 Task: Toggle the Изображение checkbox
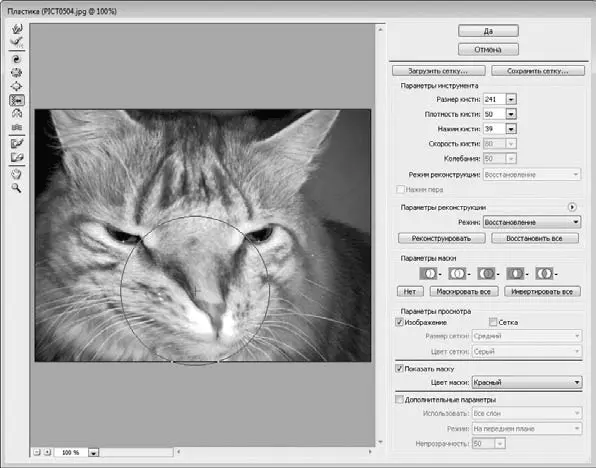[399, 322]
